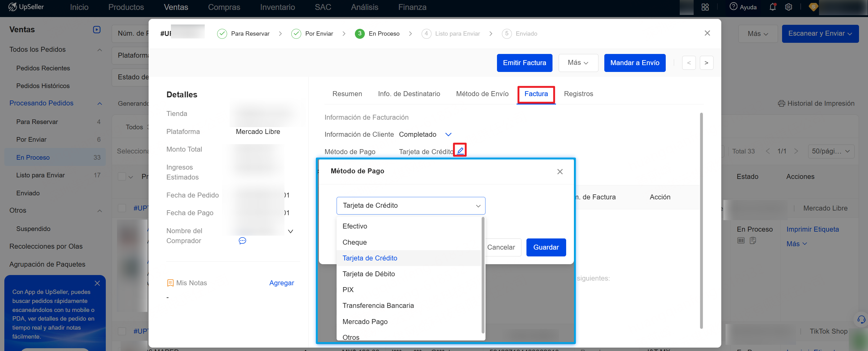Image resolution: width=868 pixels, height=351 pixels.
Task: Select Efectivo payment option
Action: 409,226
